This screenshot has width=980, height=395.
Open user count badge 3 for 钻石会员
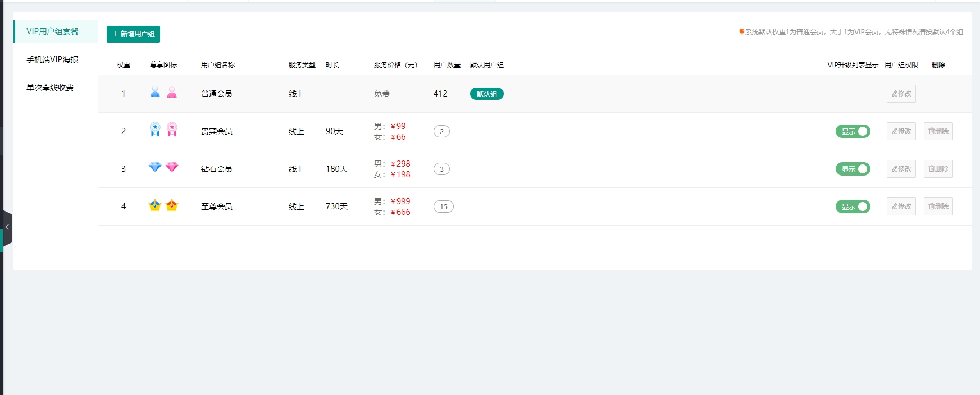coord(441,169)
